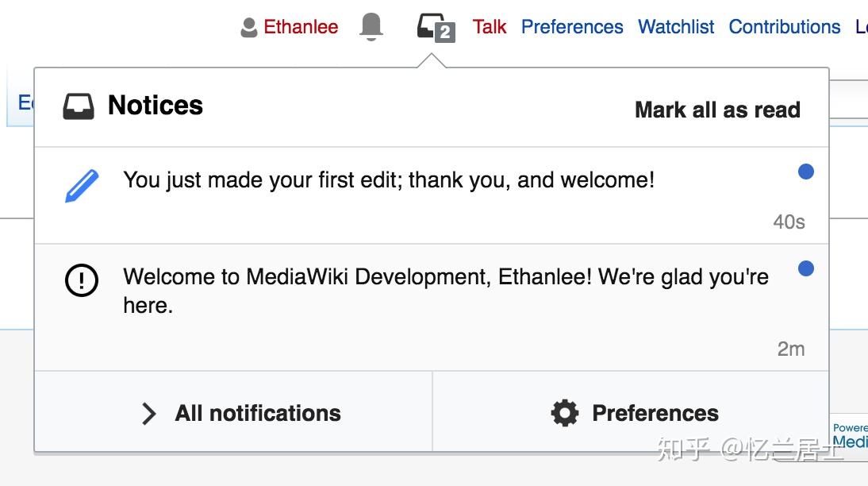Open Preferences in the top personal bar
The height and width of the screenshot is (486, 868).
tap(572, 27)
